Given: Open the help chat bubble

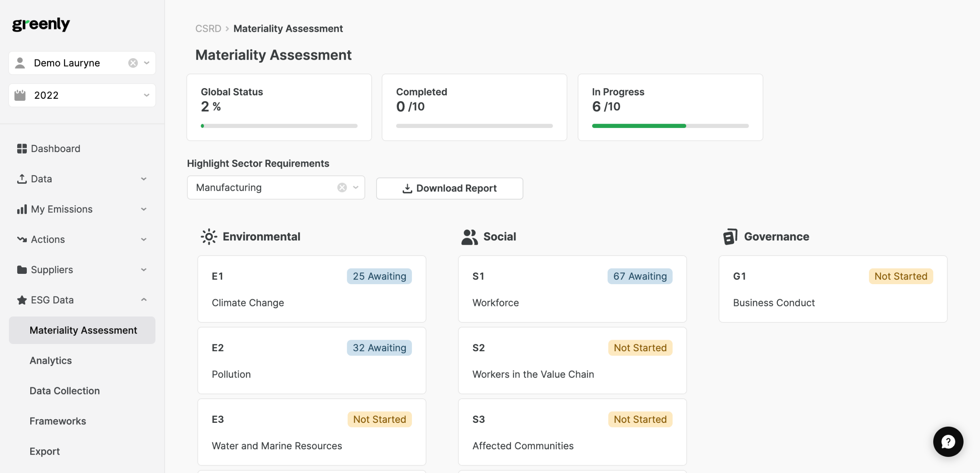Looking at the screenshot, I should point(948,442).
